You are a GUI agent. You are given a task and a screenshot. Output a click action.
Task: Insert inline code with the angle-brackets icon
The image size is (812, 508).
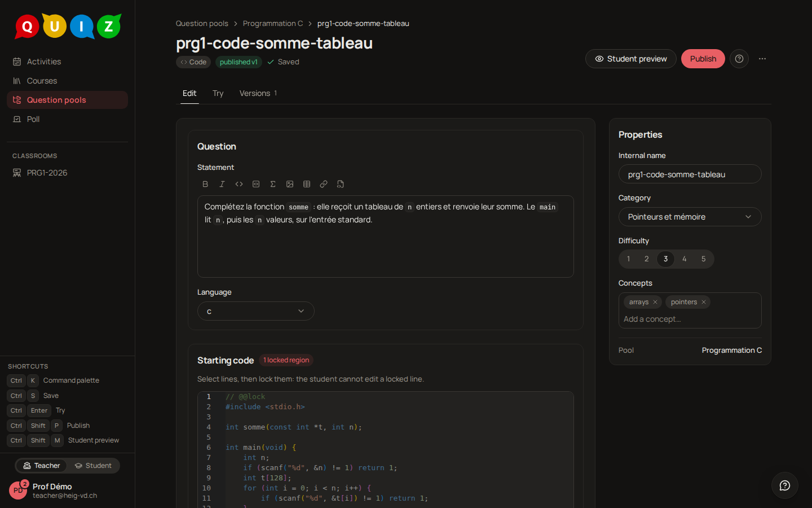tap(239, 184)
